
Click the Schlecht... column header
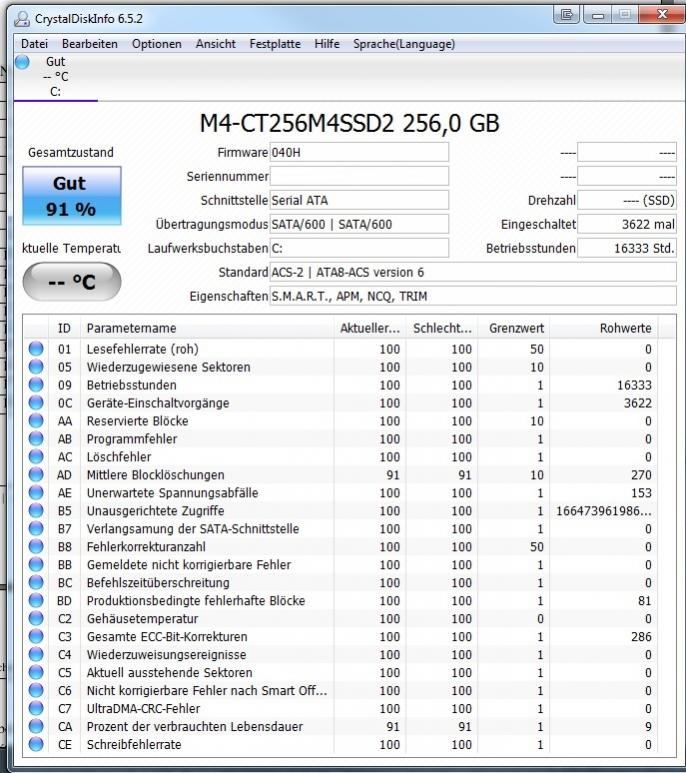click(x=442, y=328)
